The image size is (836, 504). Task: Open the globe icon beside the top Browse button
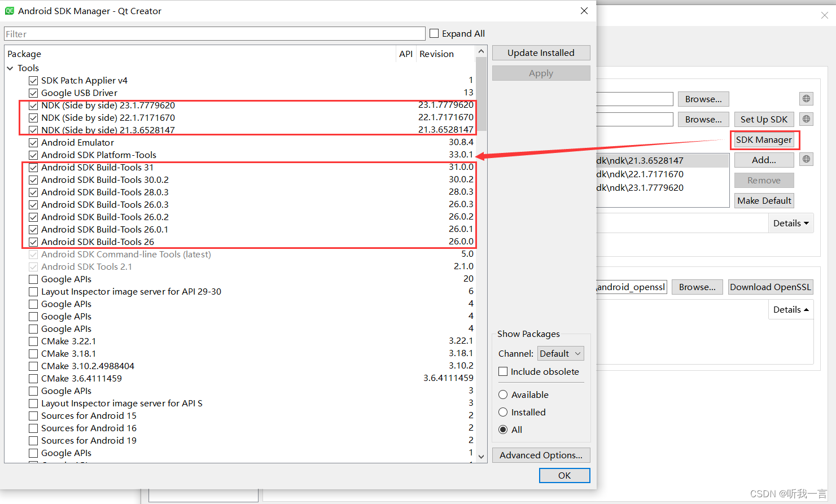coord(806,98)
